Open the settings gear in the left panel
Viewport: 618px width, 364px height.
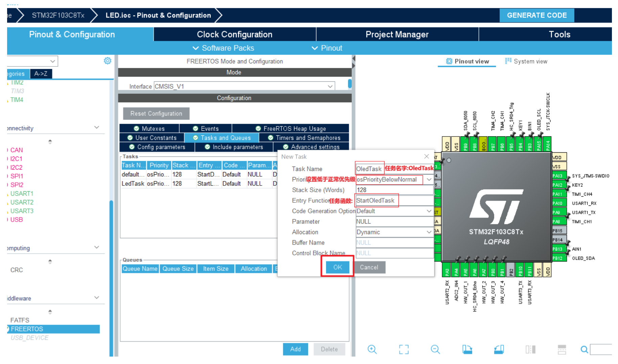click(108, 61)
